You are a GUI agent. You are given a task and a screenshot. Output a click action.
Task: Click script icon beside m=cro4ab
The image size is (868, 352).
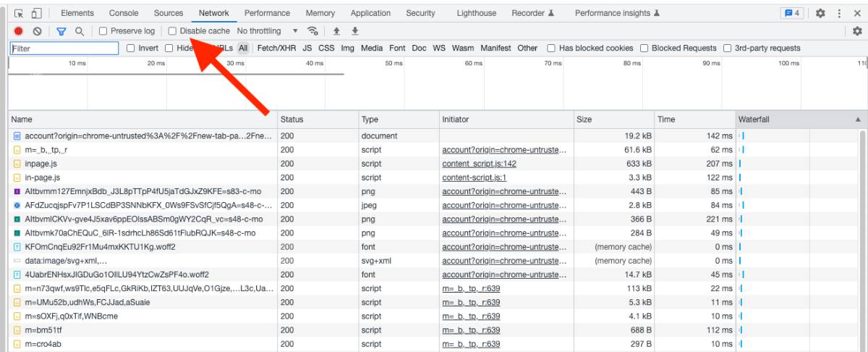17,344
